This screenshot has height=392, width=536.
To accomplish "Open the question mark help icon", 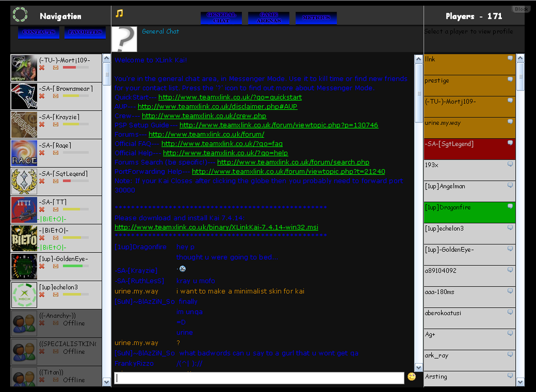I will 125,39.
